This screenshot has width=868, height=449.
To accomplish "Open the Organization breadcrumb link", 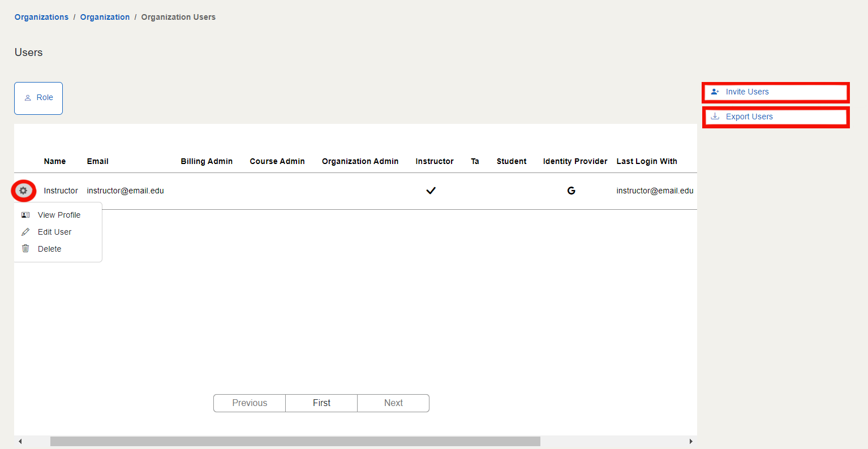I will (x=105, y=17).
